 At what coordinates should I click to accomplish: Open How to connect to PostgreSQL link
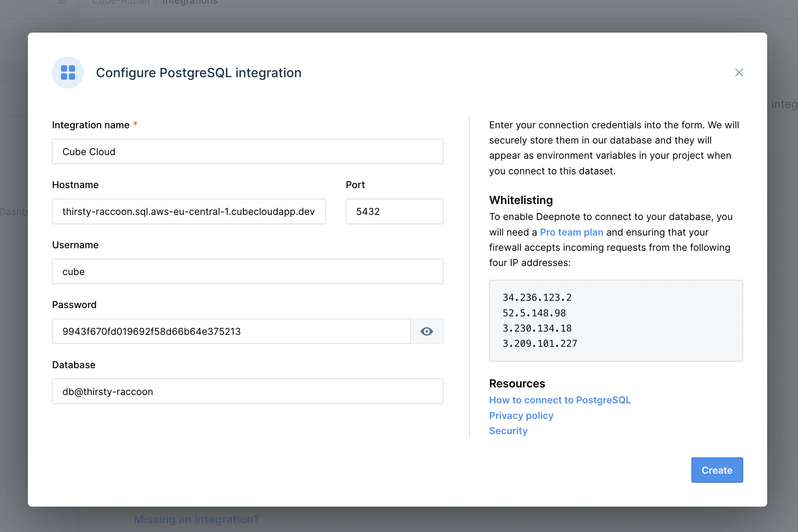pos(560,400)
